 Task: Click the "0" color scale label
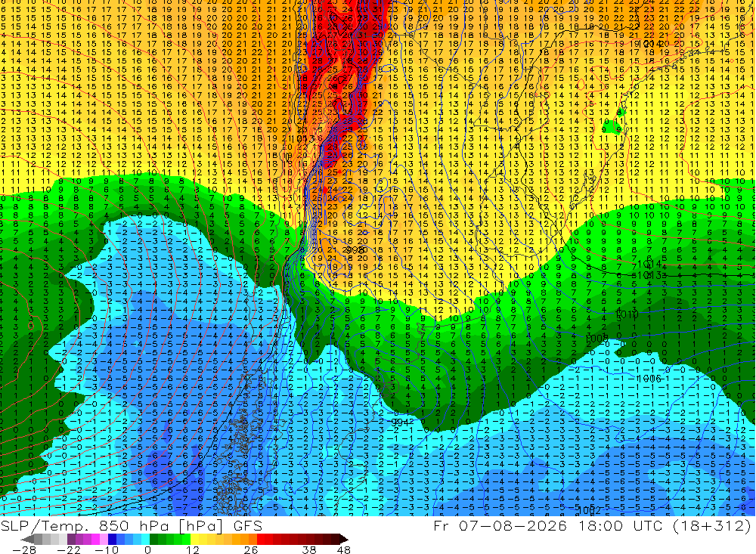(148, 549)
